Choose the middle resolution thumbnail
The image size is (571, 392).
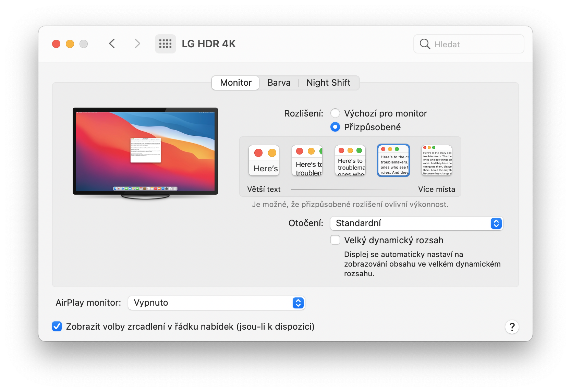click(350, 160)
